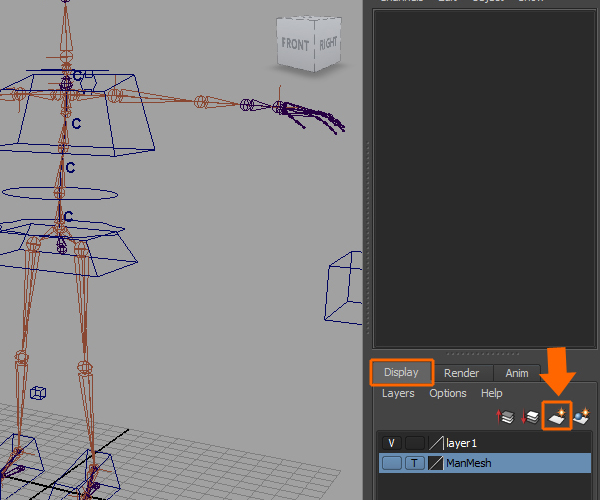
Task: Toggle display type box of layer1
Action: (414, 443)
